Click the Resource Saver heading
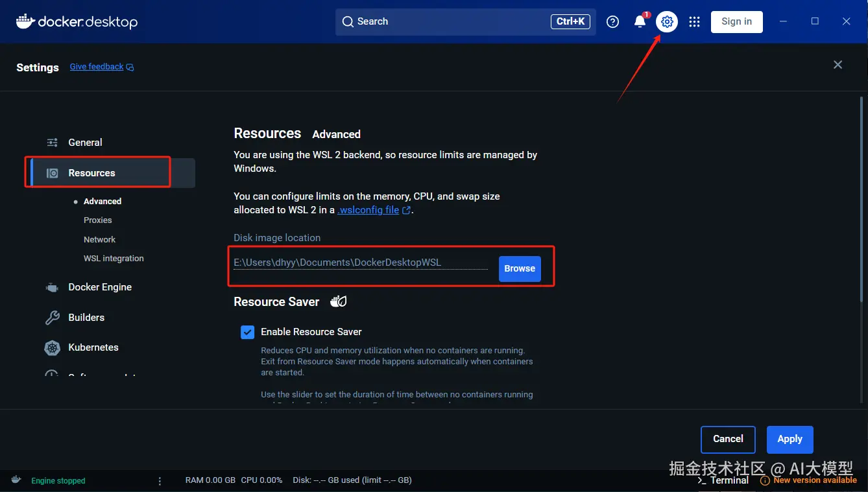 pos(276,302)
